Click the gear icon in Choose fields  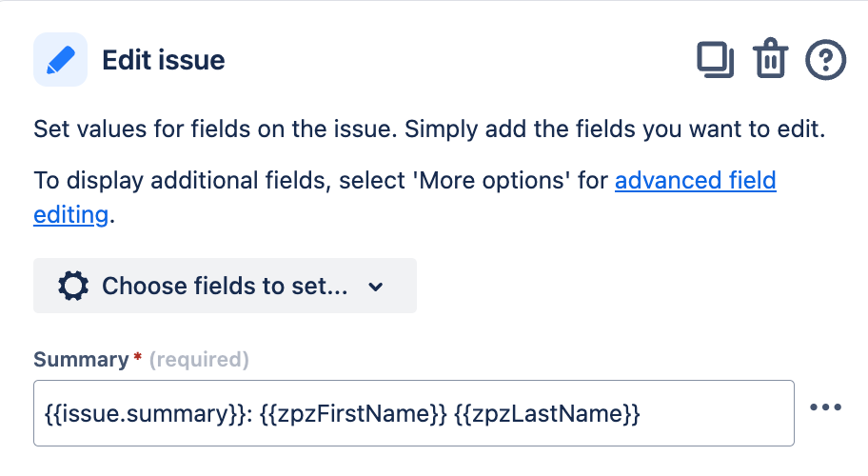pos(73,286)
